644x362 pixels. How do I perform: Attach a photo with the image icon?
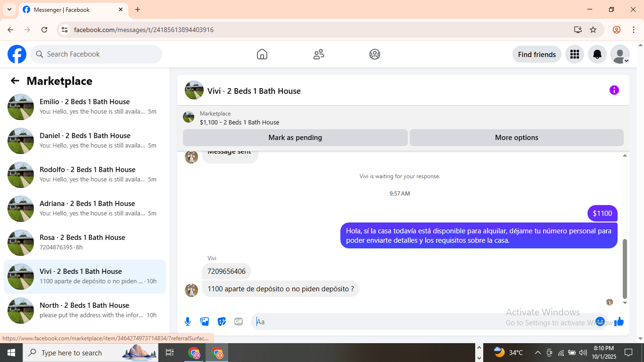(205, 321)
